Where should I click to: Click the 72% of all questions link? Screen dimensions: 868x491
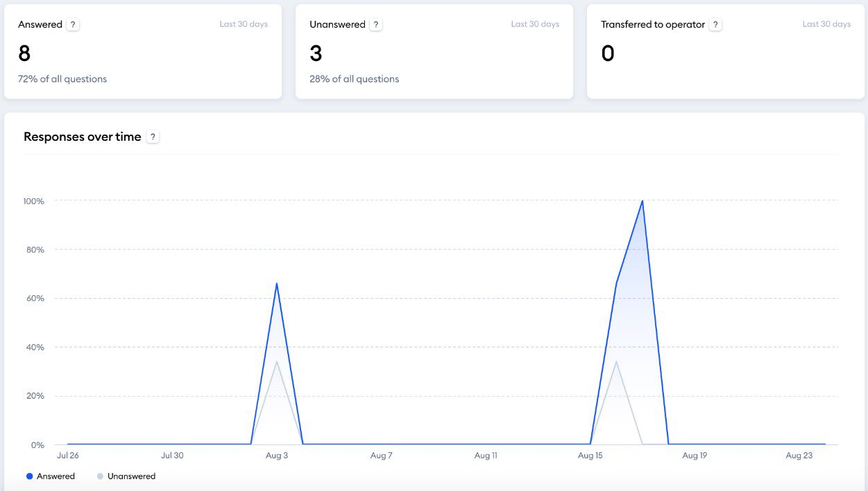point(62,78)
